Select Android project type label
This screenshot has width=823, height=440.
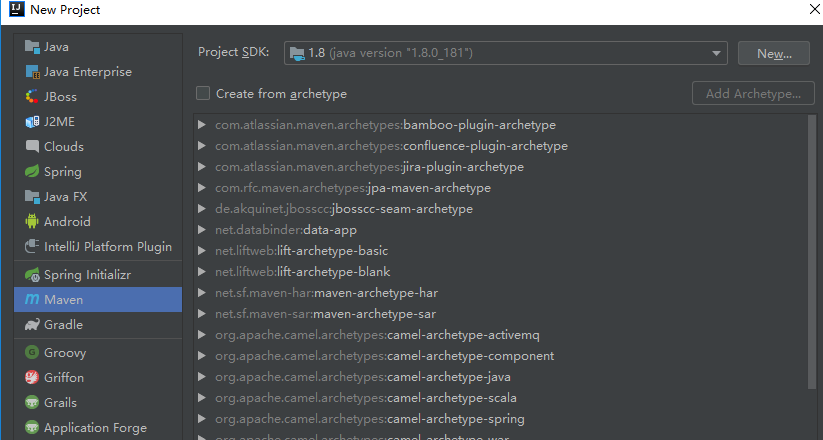pos(67,222)
